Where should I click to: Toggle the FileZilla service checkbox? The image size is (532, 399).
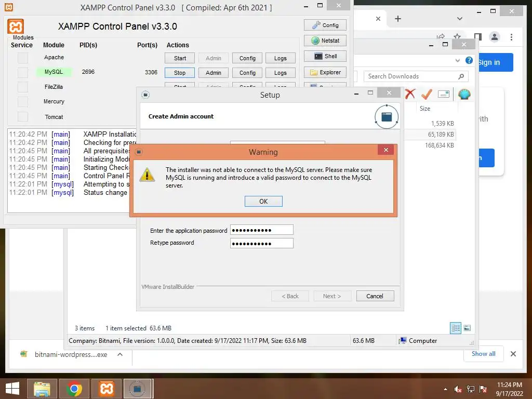[23, 87]
